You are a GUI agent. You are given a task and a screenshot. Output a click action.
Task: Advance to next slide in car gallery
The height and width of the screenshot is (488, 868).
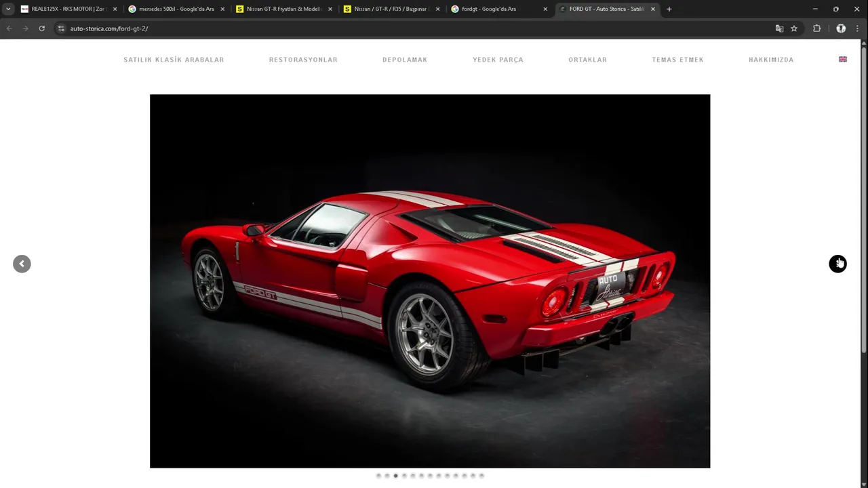837,264
